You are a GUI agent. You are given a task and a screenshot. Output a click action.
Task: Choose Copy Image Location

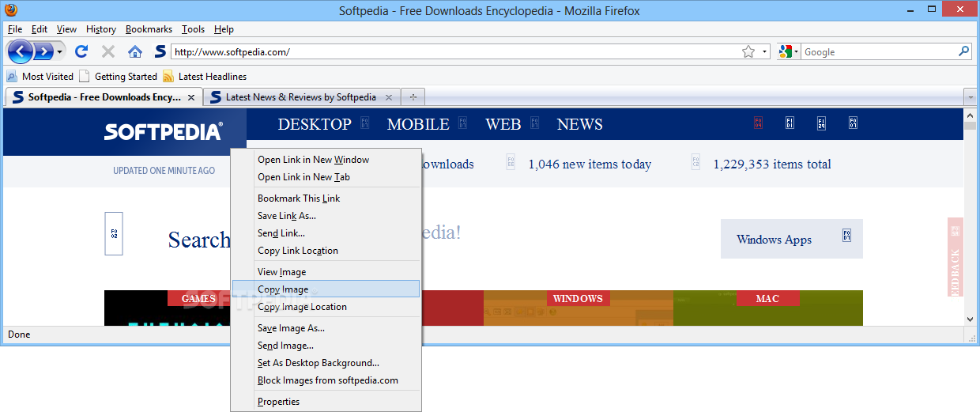326,307
